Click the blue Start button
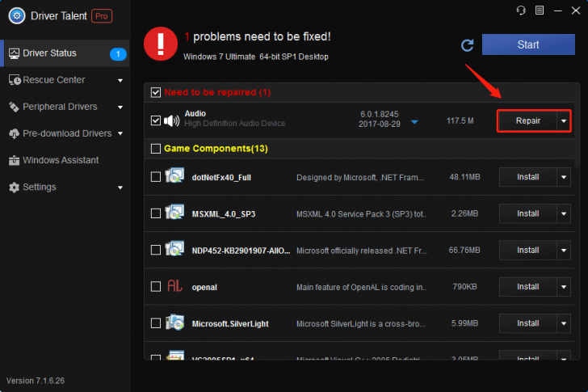This screenshot has height=392, width=588. [528, 44]
